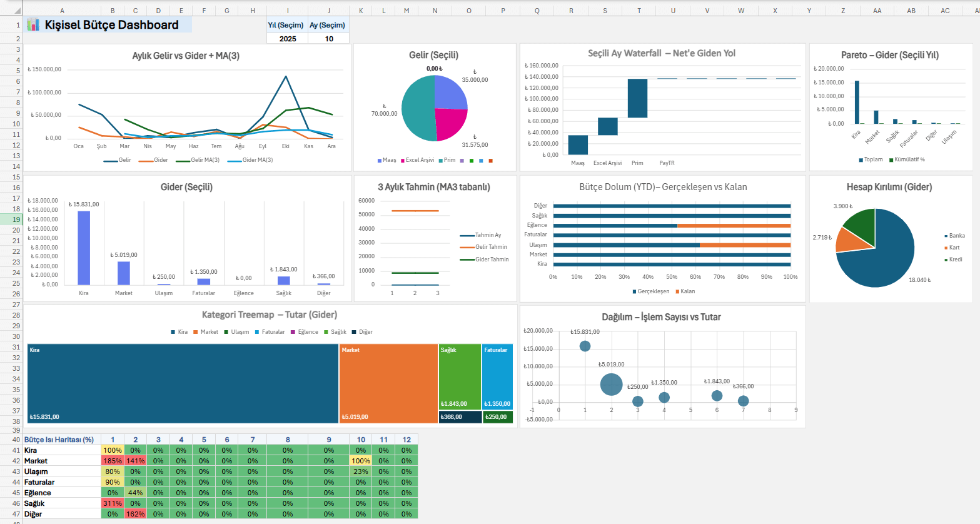Screen dimensions: 980x524
Task: Click the orange Market block in the treemap
Action: [x=388, y=383]
